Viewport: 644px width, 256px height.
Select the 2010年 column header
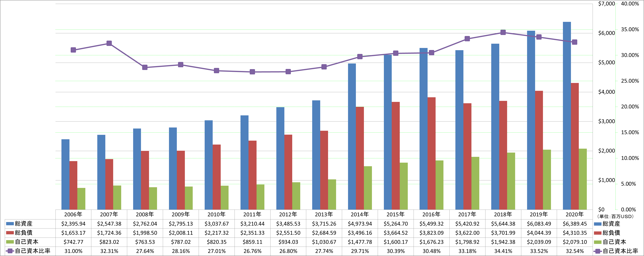point(216,215)
